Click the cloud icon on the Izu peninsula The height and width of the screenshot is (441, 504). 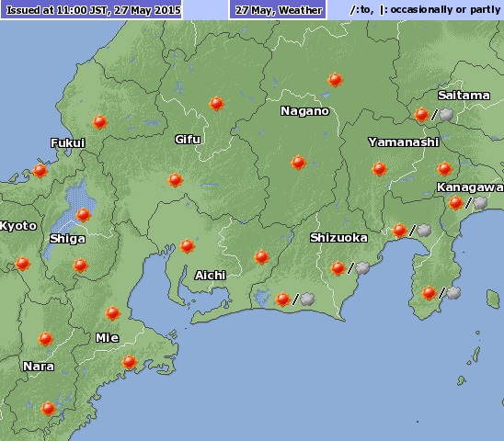pos(453,293)
